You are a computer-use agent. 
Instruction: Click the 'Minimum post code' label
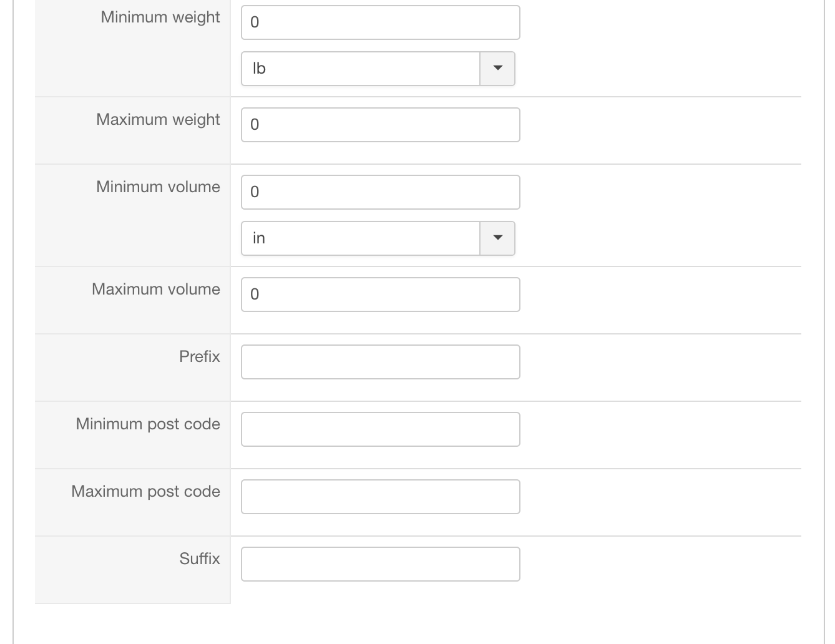(148, 424)
